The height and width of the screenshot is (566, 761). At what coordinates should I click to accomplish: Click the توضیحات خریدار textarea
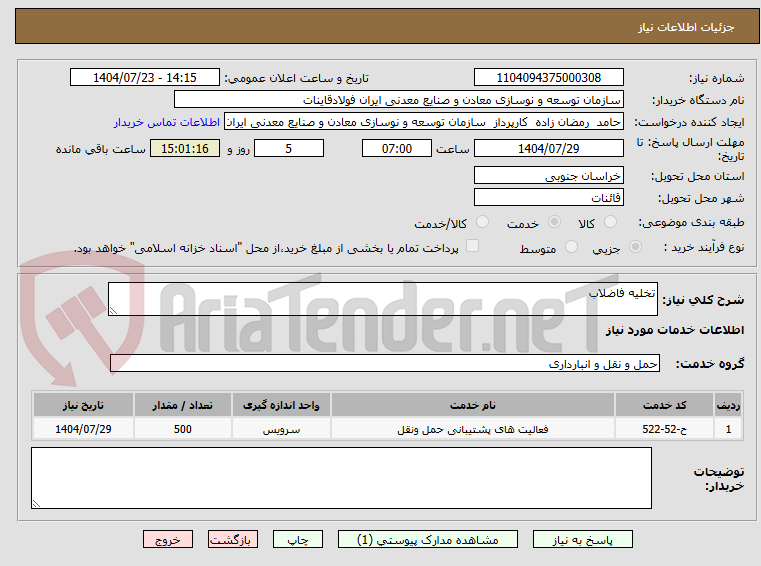tap(341, 478)
